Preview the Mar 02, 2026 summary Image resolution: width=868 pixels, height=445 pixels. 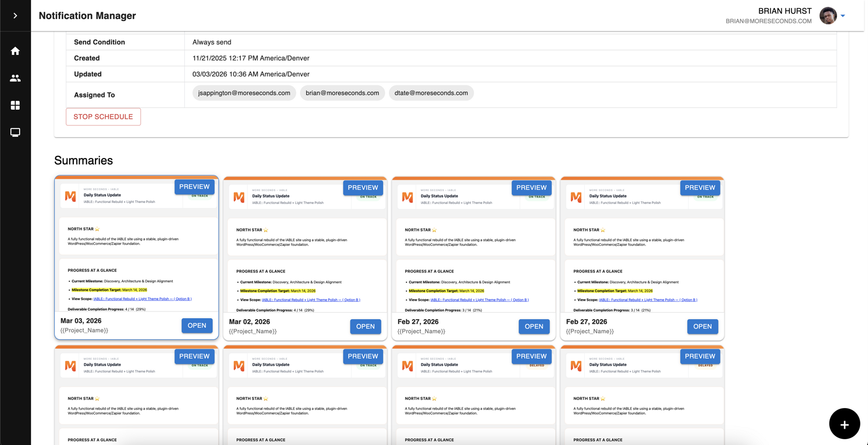tap(363, 188)
